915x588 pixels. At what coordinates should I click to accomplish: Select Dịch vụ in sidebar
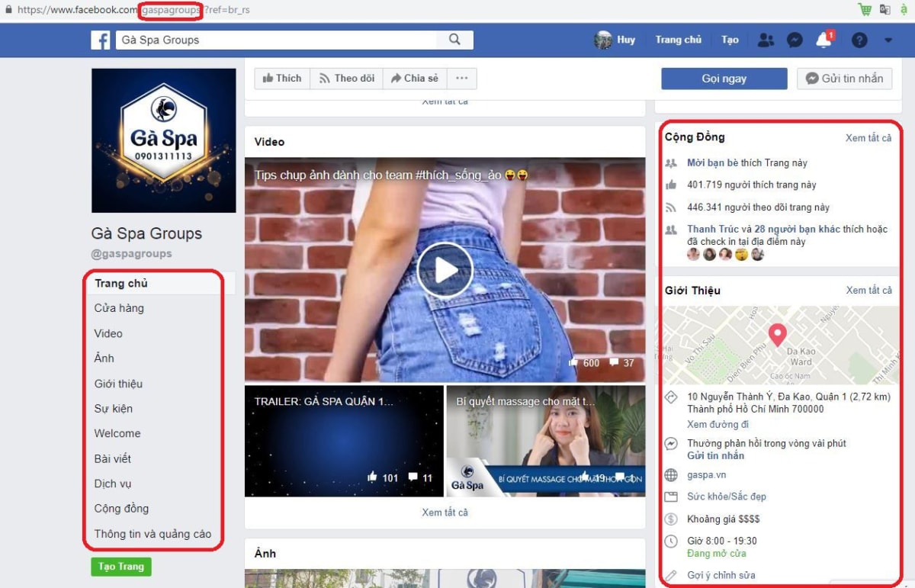(x=113, y=484)
